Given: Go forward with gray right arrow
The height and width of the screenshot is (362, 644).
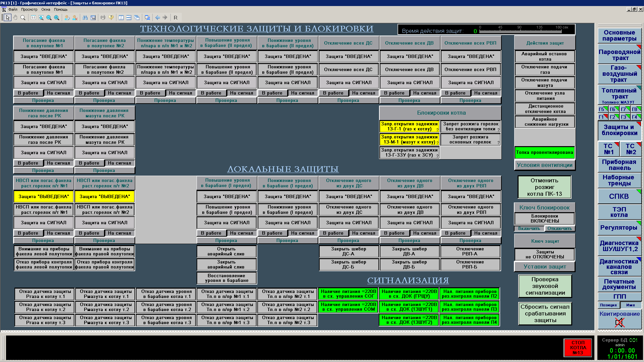Looking at the screenshot, I should (x=165, y=17).
